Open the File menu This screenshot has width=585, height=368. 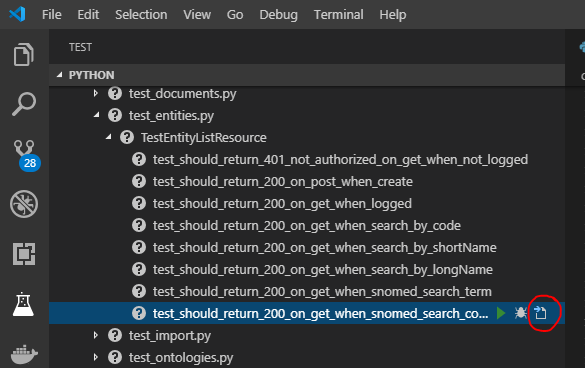click(x=51, y=15)
